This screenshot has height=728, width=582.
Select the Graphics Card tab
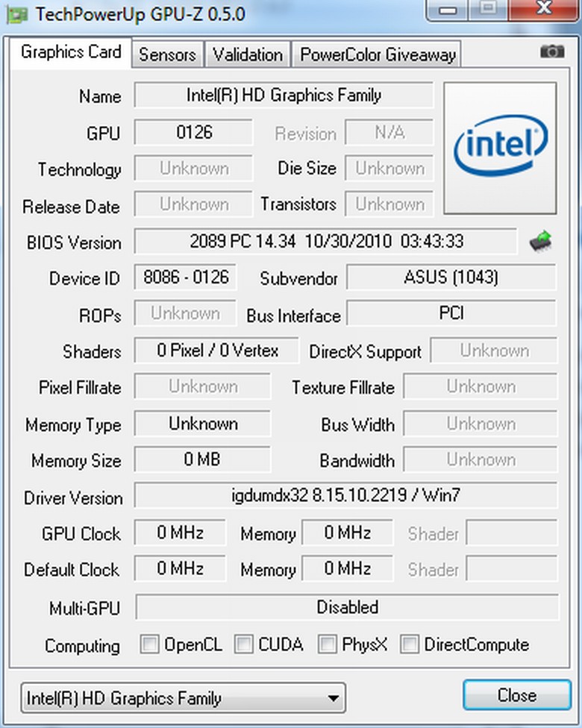coord(71,52)
